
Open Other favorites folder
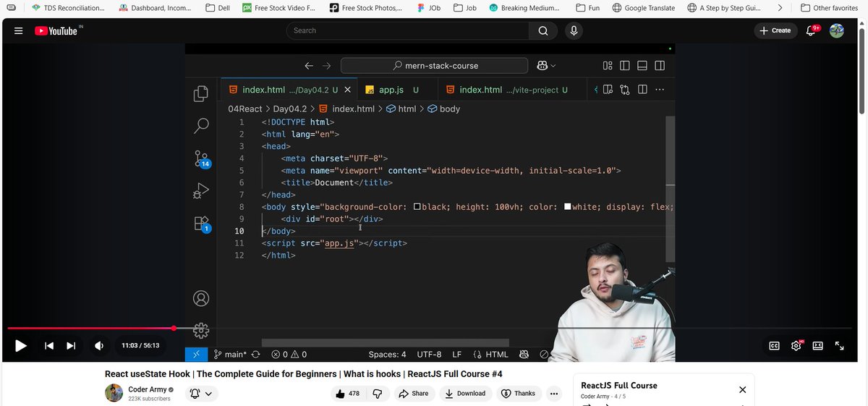[x=829, y=8]
